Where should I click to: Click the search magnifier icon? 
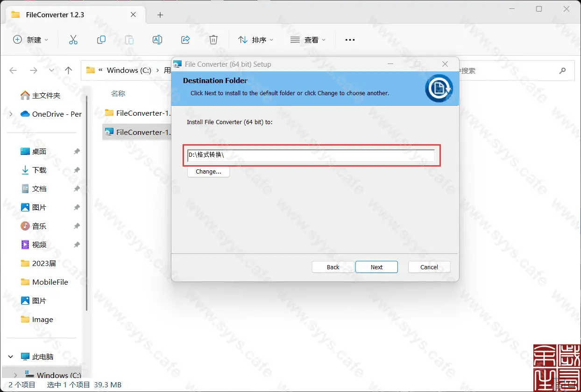click(562, 70)
